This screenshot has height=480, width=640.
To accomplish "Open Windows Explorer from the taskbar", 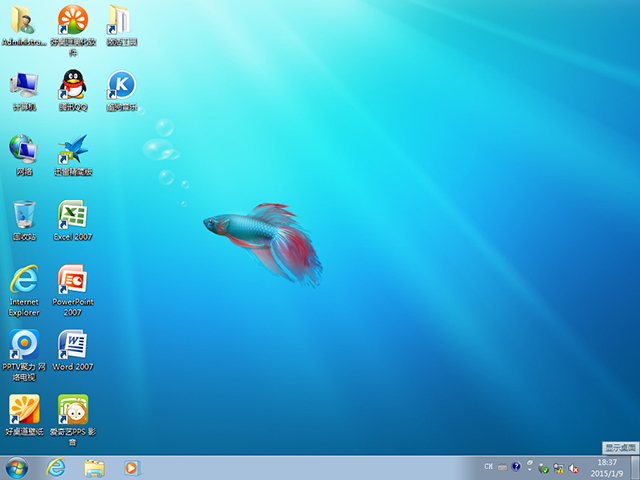I will point(95,467).
